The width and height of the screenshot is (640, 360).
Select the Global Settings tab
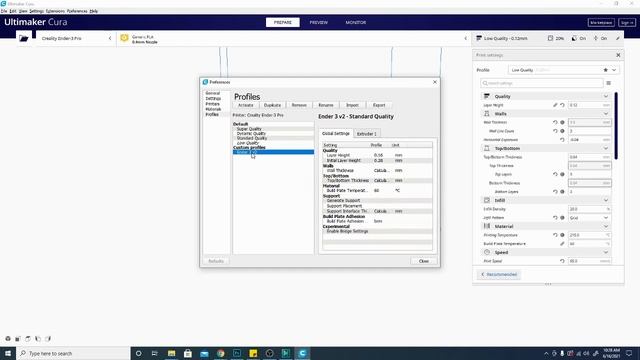[x=336, y=133]
